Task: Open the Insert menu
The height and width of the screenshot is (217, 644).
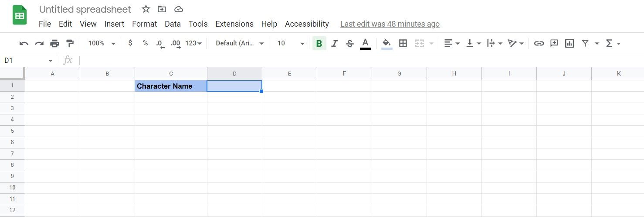Action: click(114, 24)
